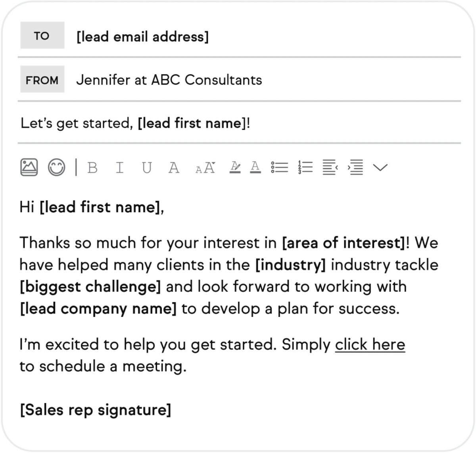Click the [area of interest] placeholder
This screenshot has width=476, height=453.
coord(344,243)
